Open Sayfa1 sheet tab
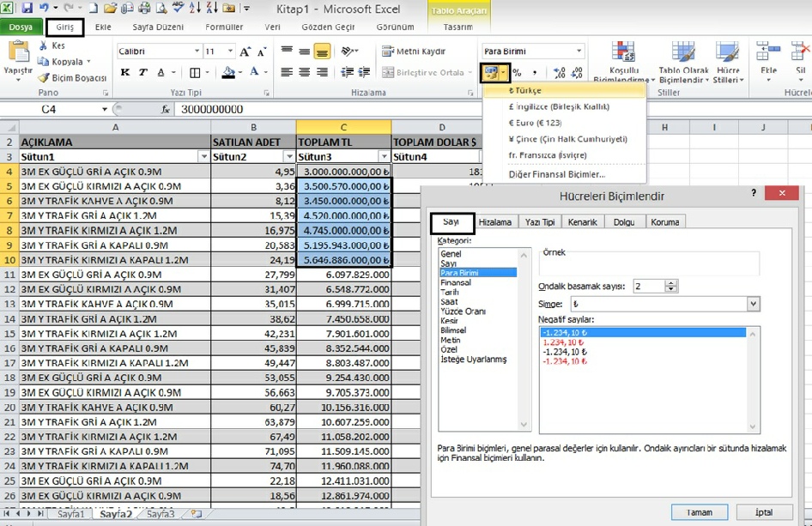Screen dimensions: 812x526 [70, 514]
